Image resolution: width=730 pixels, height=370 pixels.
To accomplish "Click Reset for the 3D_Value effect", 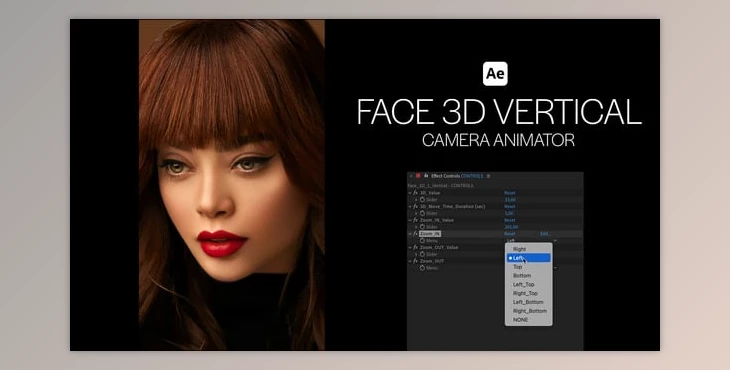I will click(x=510, y=193).
